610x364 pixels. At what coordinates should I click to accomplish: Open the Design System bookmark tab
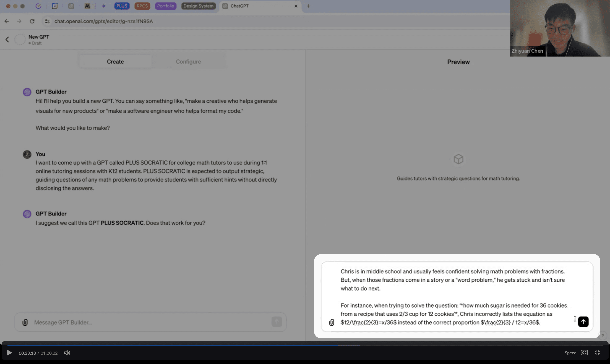click(x=198, y=6)
